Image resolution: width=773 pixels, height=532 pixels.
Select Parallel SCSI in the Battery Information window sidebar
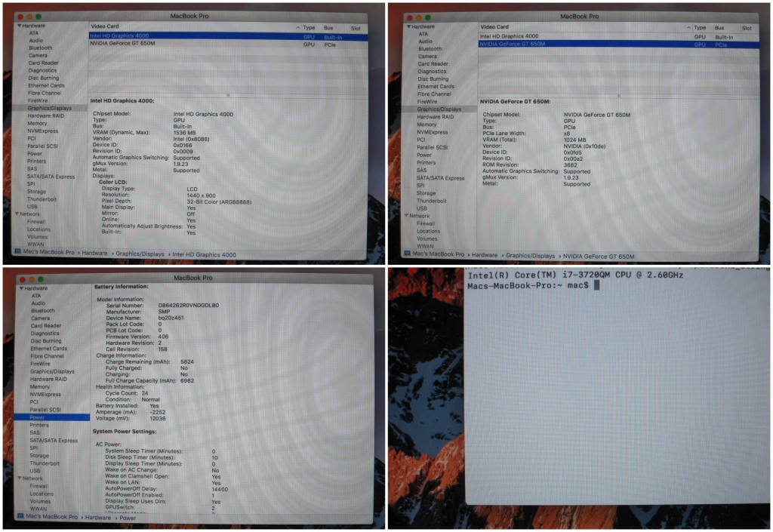click(x=45, y=410)
